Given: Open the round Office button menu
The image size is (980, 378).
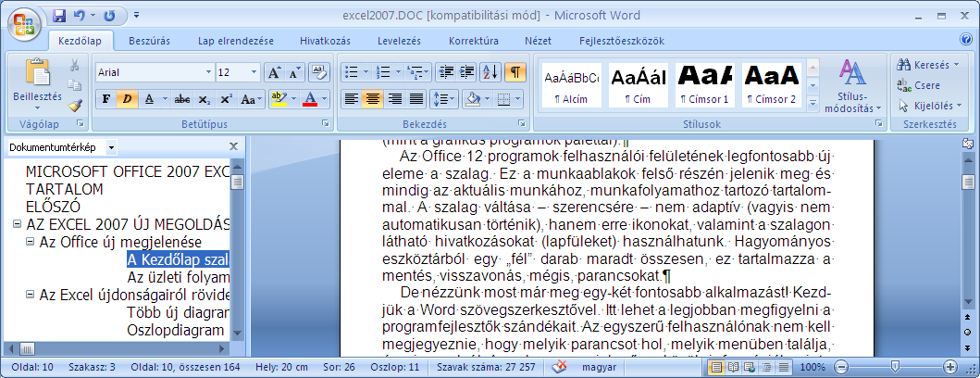Looking at the screenshot, I should pyautogui.click(x=24, y=24).
